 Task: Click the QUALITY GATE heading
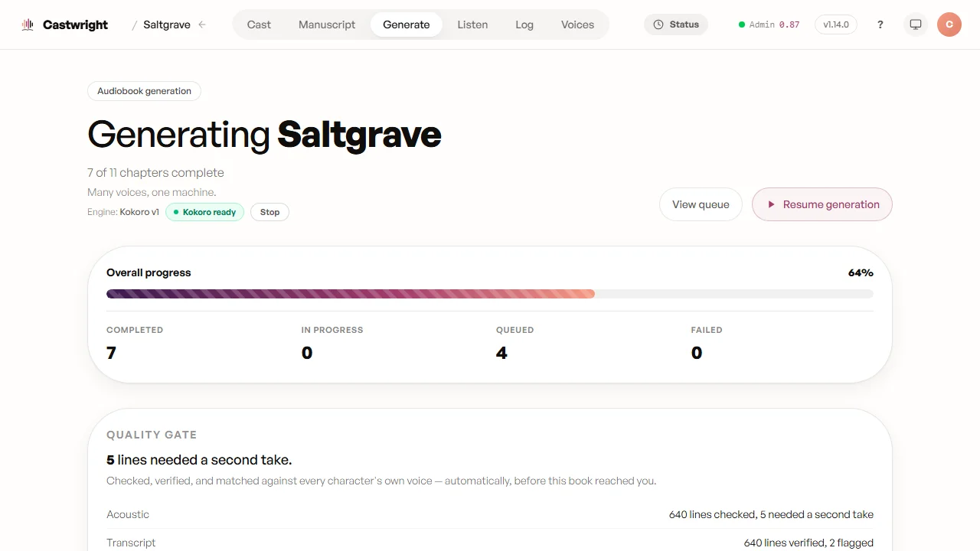click(152, 435)
